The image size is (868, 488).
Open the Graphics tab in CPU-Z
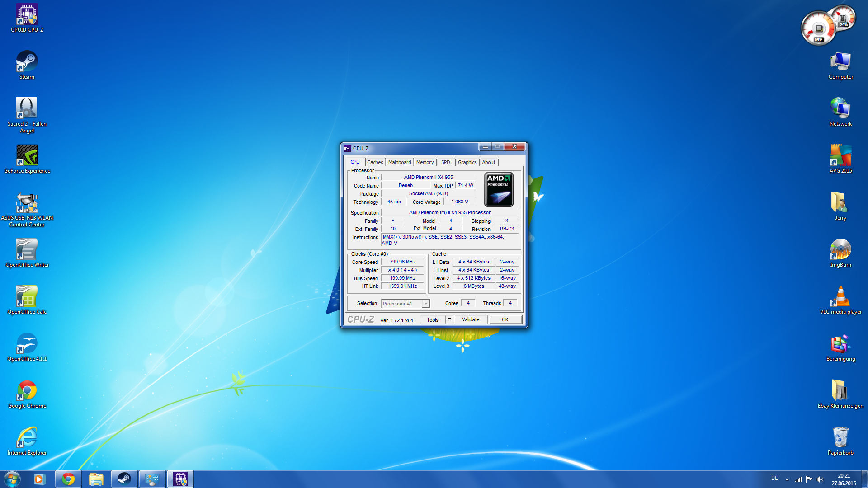click(x=467, y=162)
